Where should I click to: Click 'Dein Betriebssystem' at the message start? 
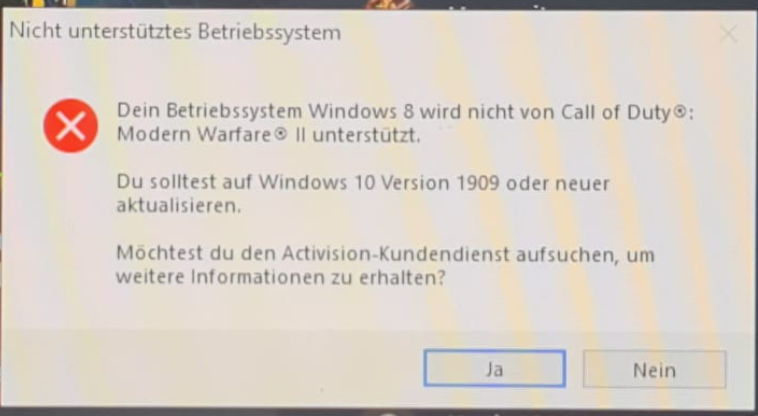pyautogui.click(x=209, y=112)
